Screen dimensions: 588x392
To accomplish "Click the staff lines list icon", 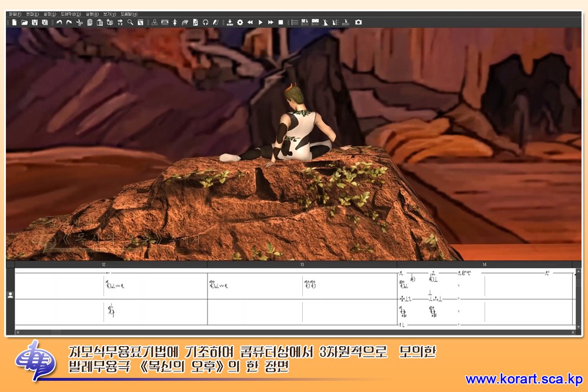I will point(295,22).
